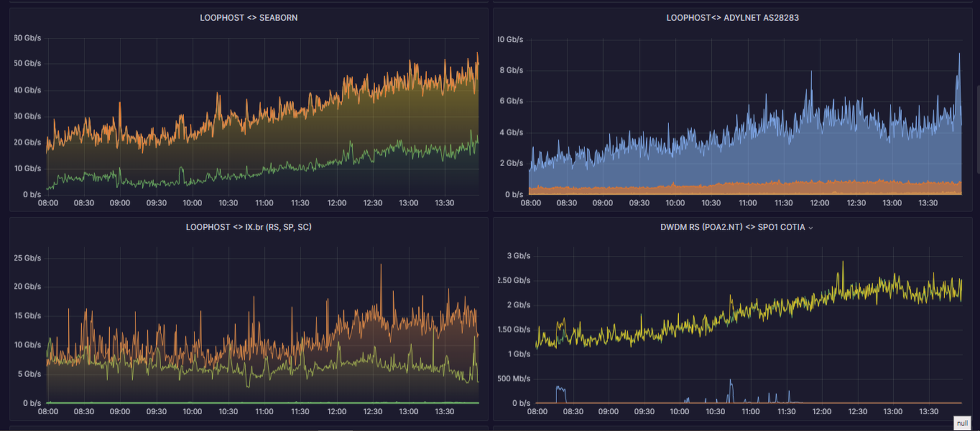
Task: Click the 8 Gb/s axis label in ADYLNET
Action: (511, 70)
